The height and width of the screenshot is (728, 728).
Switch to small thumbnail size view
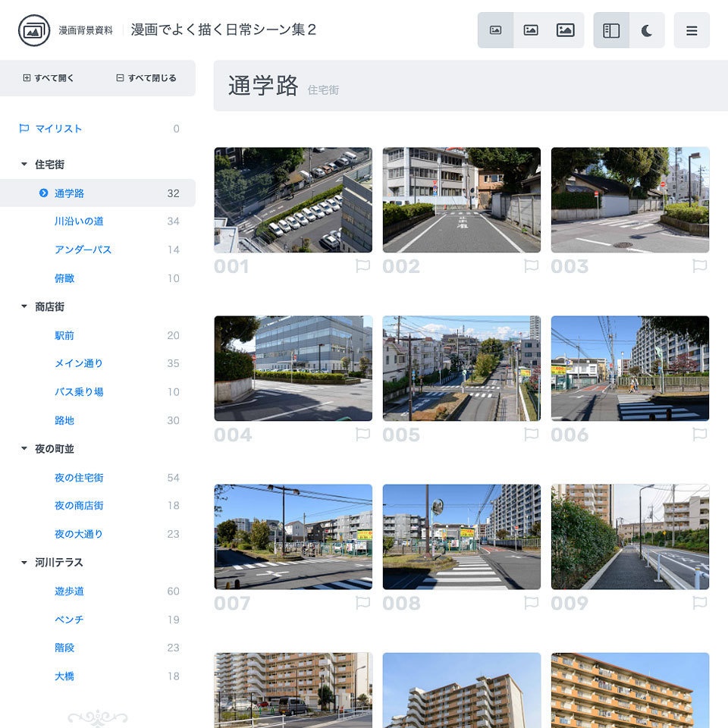(x=497, y=30)
